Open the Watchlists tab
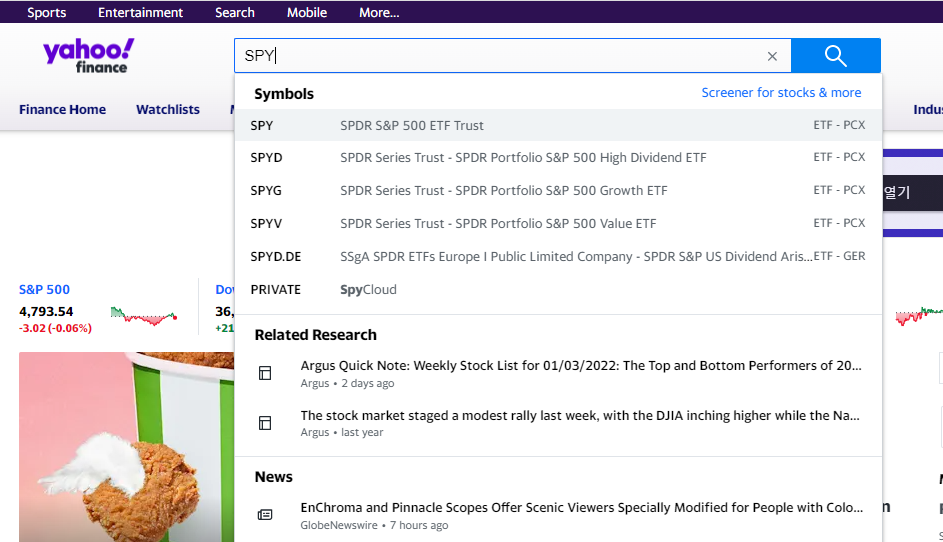The height and width of the screenshot is (542, 943). (168, 109)
